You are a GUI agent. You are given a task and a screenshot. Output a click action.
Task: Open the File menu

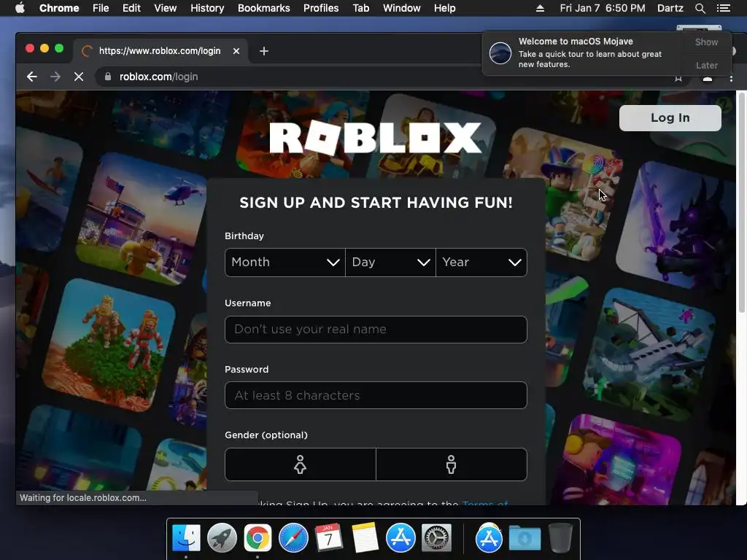(x=101, y=8)
